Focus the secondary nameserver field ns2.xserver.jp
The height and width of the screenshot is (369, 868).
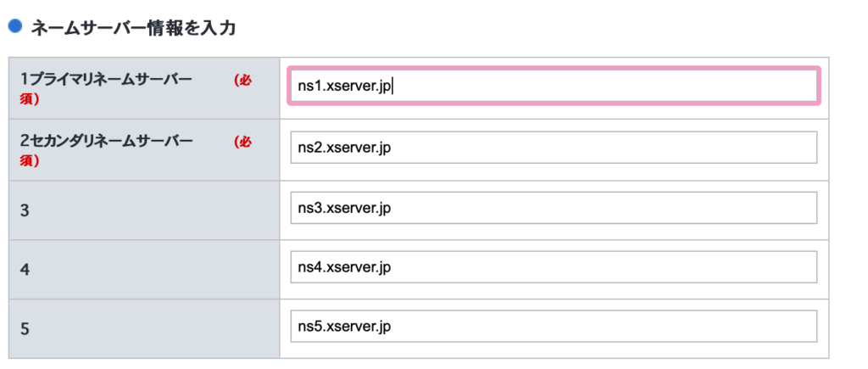[554, 148]
